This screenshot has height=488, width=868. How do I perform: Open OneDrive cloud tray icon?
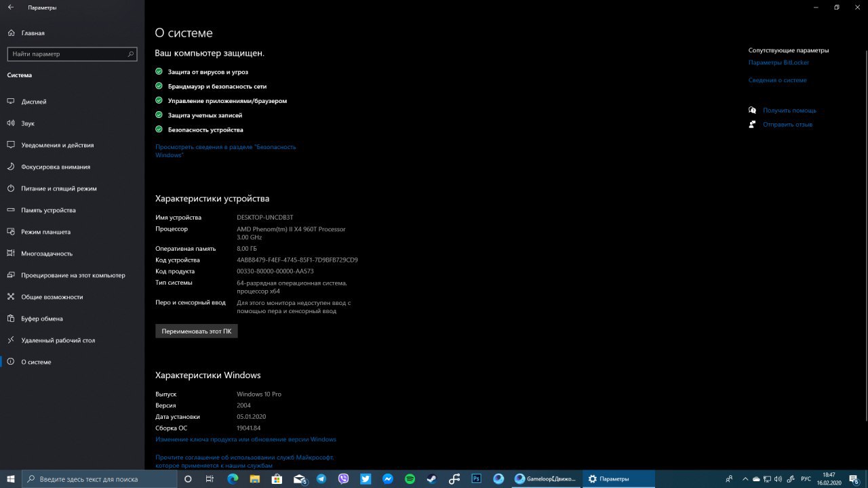tap(757, 479)
